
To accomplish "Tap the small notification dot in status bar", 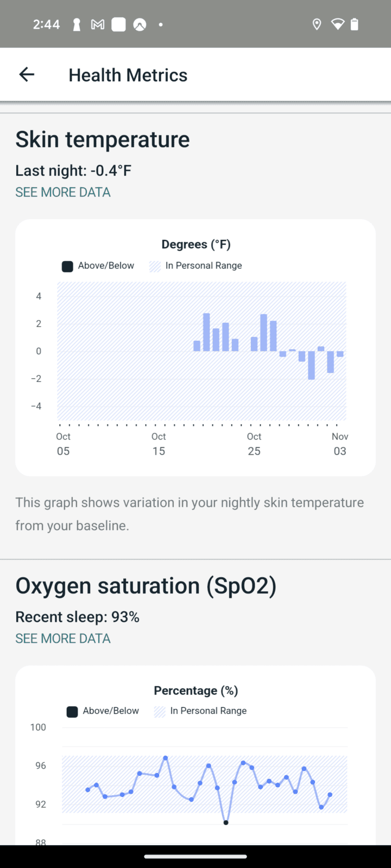I will (161, 24).
